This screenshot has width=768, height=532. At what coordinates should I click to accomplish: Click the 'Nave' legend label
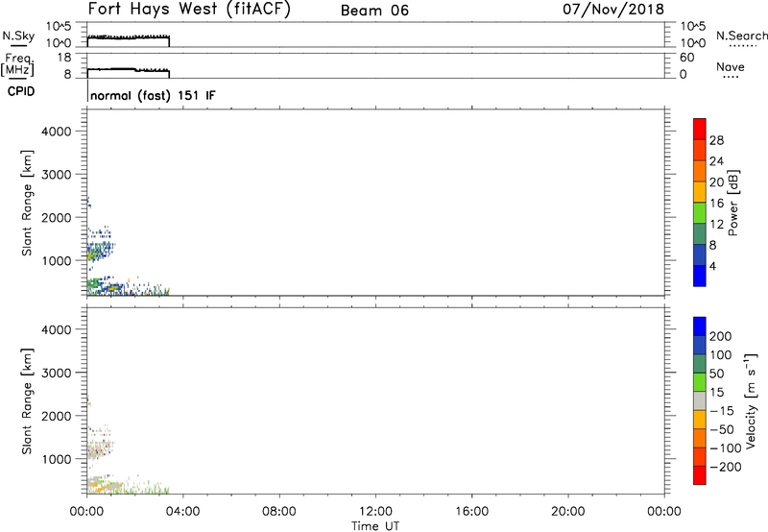point(731,66)
